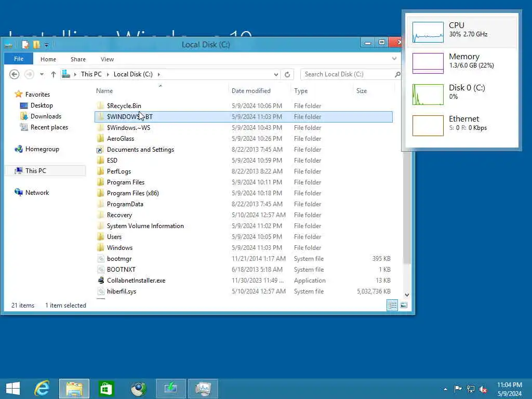Click the file list scroll down arrow
532x399 pixels.
[407, 295]
